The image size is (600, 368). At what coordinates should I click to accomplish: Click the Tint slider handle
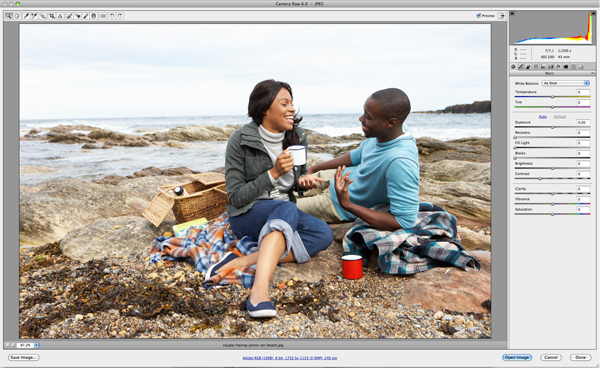[552, 107]
